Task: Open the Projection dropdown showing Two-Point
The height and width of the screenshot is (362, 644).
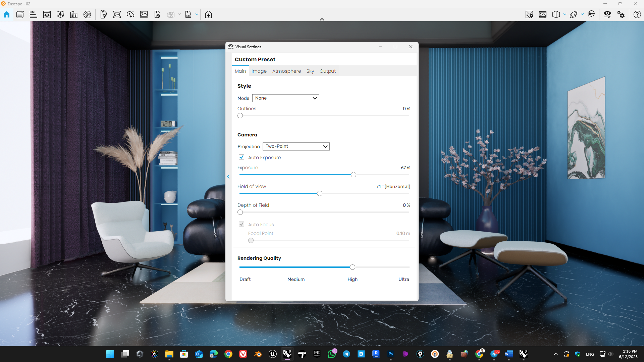Action: [x=296, y=146]
